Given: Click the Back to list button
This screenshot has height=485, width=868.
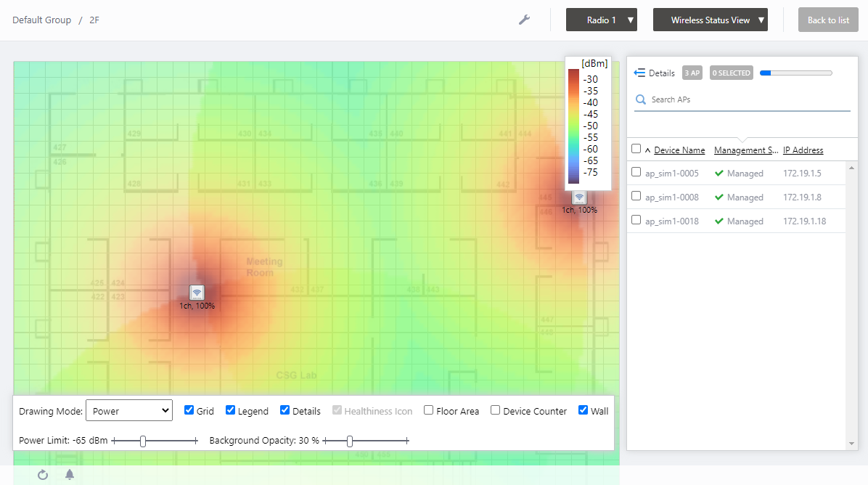Looking at the screenshot, I should 828,20.
